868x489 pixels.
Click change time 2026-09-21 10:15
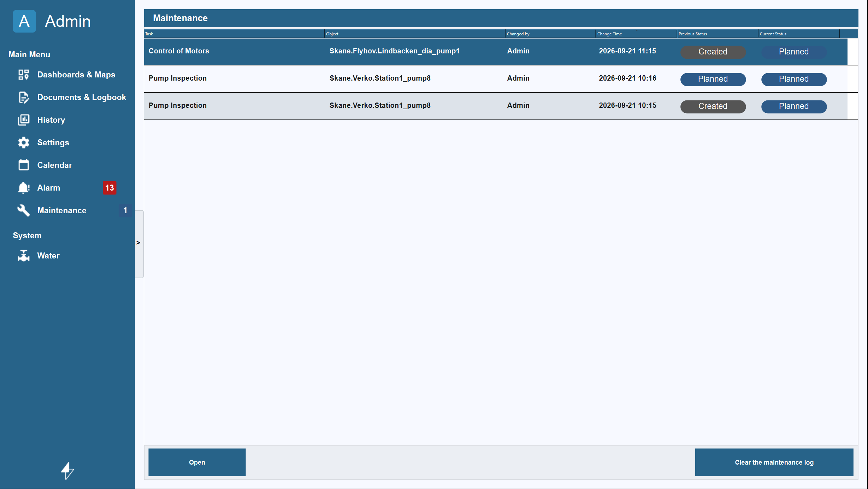click(x=627, y=105)
